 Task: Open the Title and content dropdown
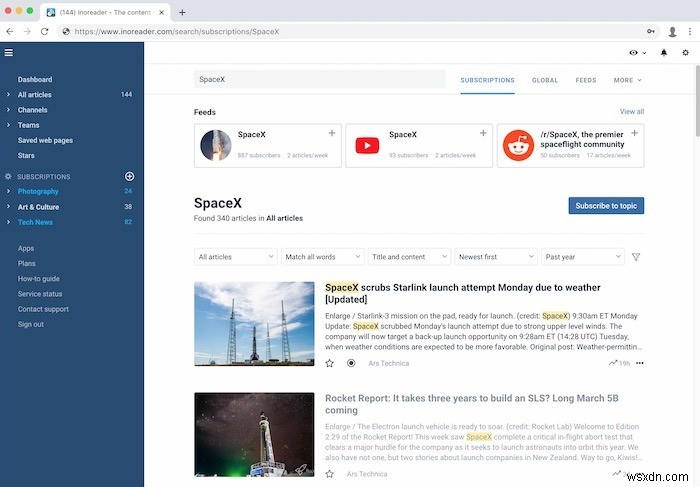409,257
